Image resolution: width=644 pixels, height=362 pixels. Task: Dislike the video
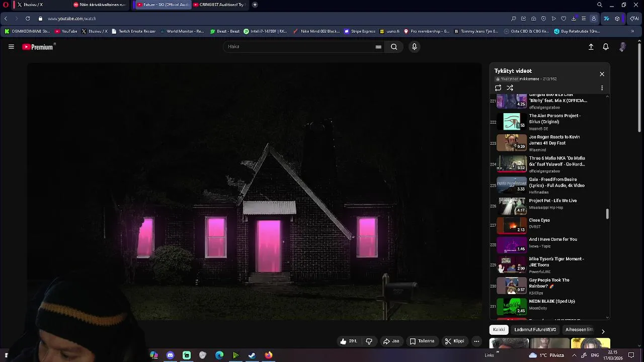369,341
